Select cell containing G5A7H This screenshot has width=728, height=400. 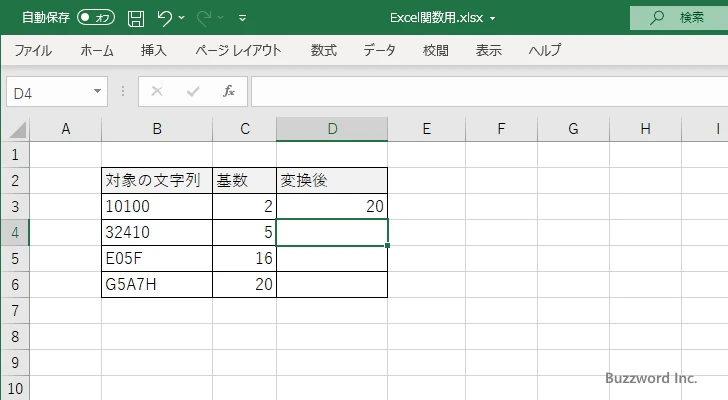point(157,284)
